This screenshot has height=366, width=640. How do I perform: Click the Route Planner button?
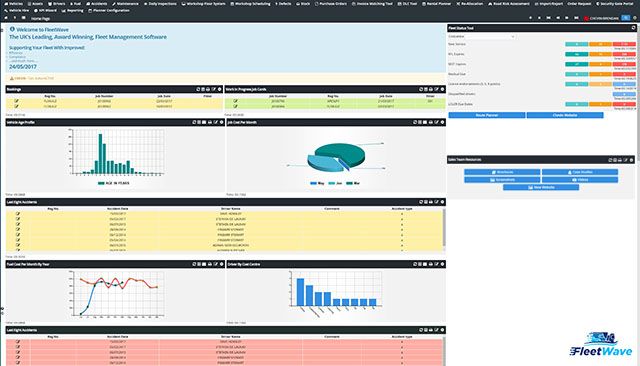487,115
